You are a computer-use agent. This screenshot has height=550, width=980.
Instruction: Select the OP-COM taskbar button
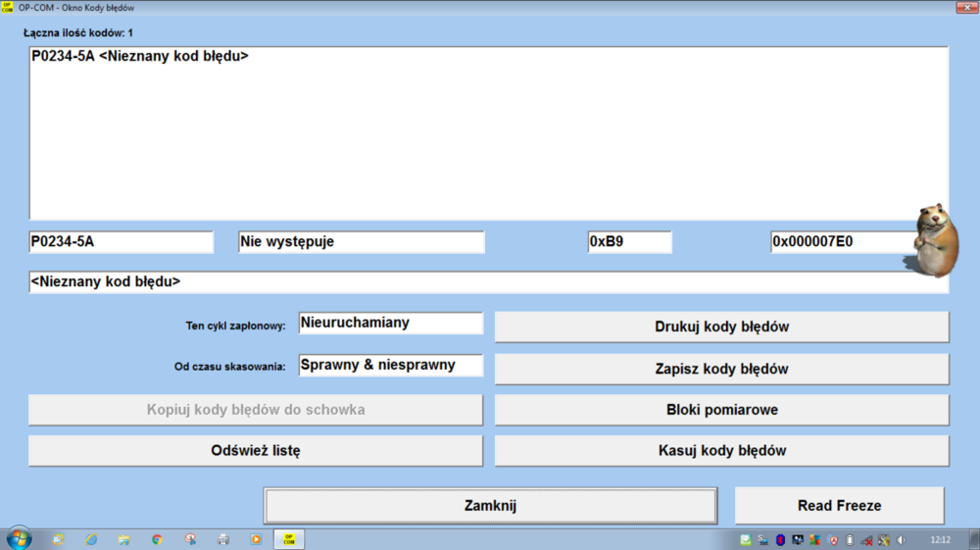pyautogui.click(x=289, y=539)
